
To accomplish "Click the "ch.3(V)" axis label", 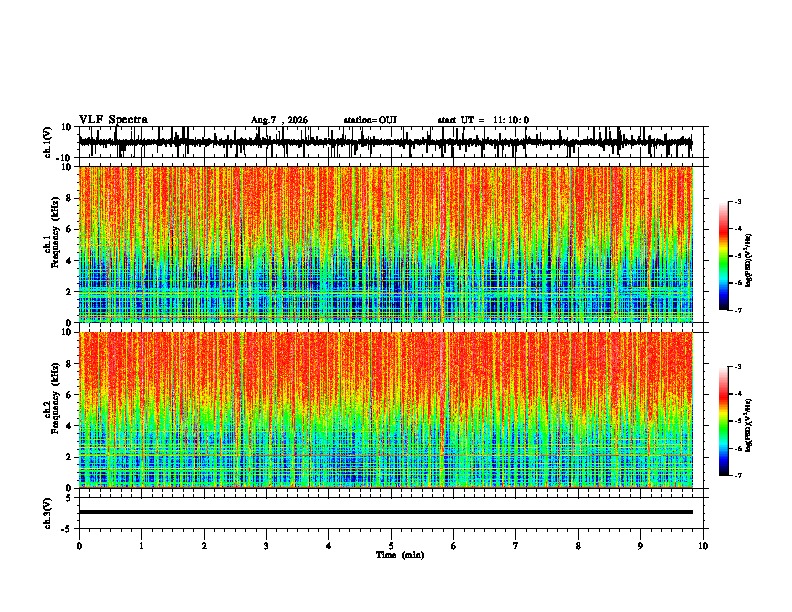I will pos(48,513).
